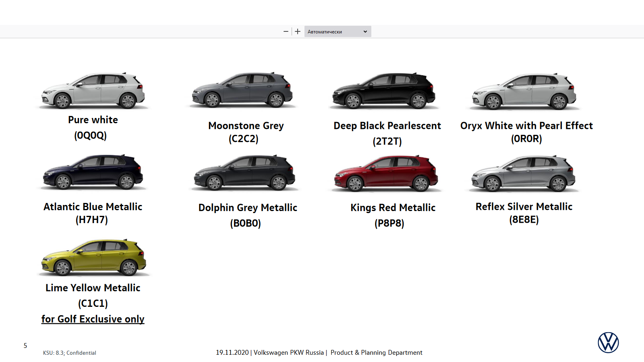The width and height of the screenshot is (644, 362).
Task: Select the Atlantic Blue Metallic car image
Action: [x=93, y=172]
